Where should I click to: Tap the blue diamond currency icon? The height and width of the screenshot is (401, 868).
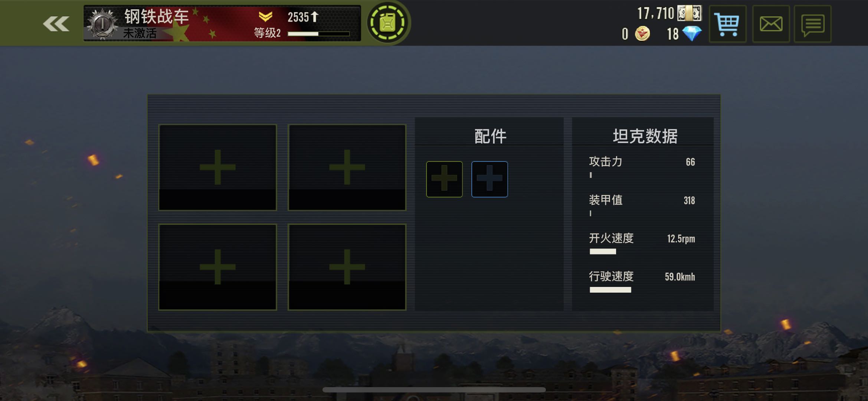coord(692,34)
